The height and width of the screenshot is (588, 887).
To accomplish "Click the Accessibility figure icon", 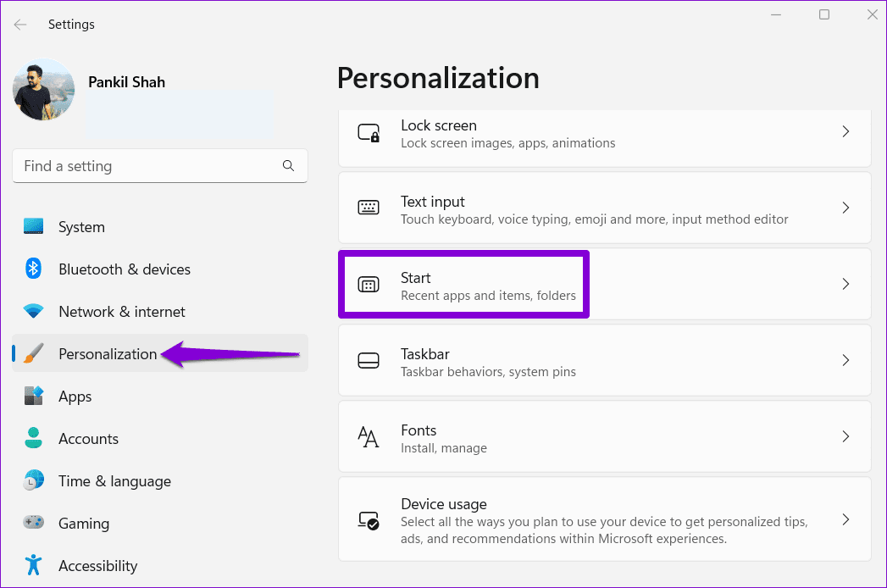I will [33, 565].
